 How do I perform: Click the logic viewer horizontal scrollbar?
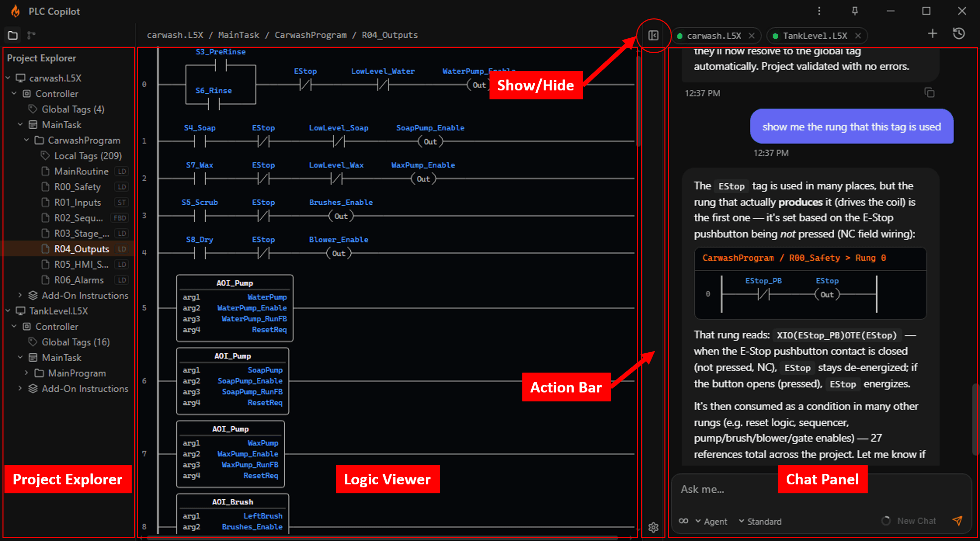coord(383,537)
